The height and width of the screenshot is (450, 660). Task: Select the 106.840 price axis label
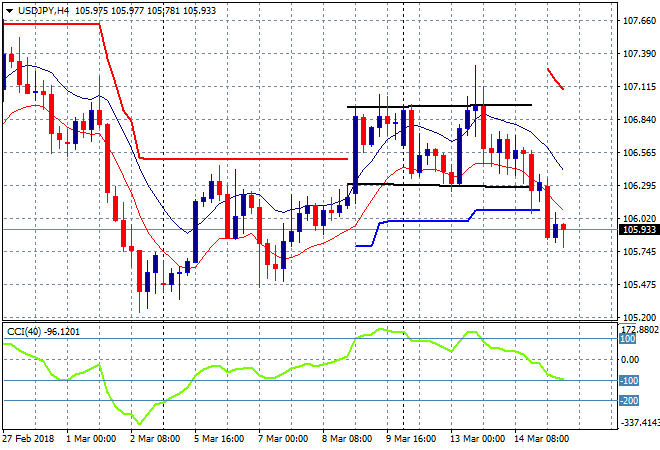[x=639, y=120]
